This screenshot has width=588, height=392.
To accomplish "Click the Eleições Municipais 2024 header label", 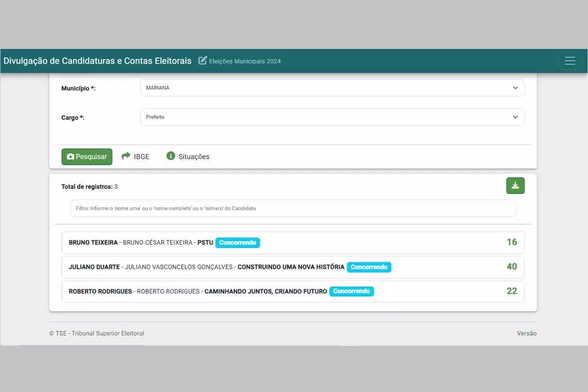I will [245, 61].
